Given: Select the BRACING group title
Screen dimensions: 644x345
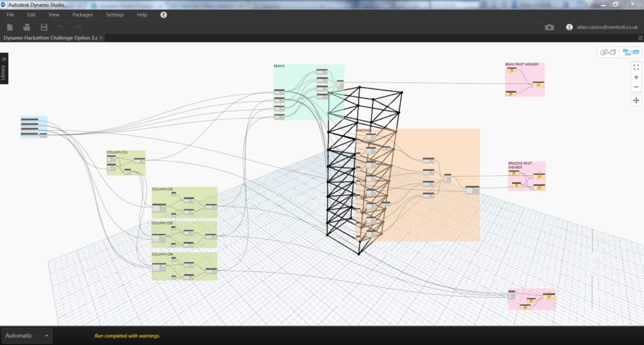Looking at the screenshot, I should [364, 131].
